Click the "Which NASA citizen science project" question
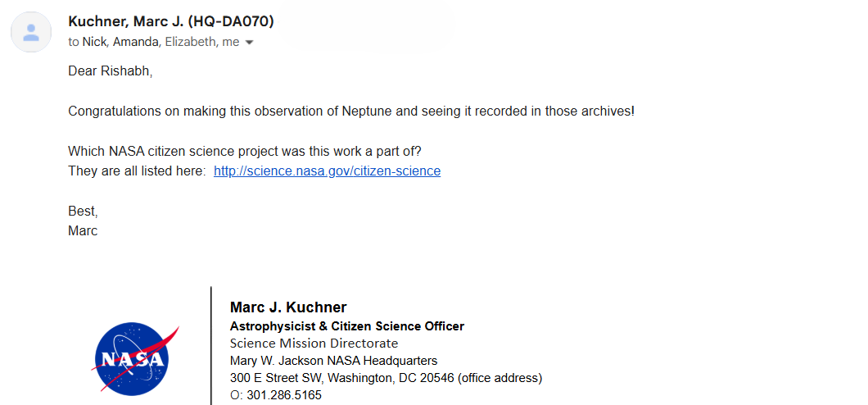The image size is (868, 405). (x=245, y=151)
